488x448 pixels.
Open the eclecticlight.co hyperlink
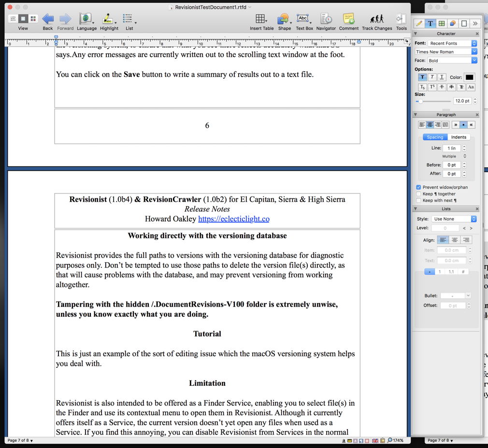[234, 219]
